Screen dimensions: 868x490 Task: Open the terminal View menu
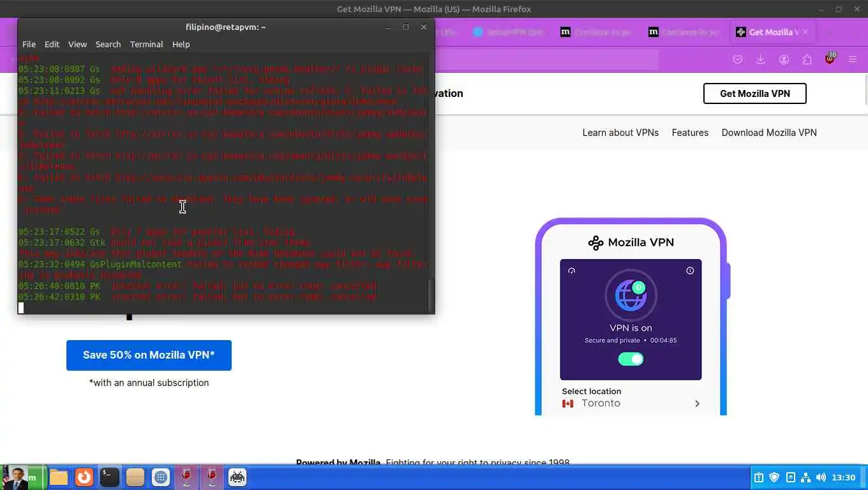(77, 44)
